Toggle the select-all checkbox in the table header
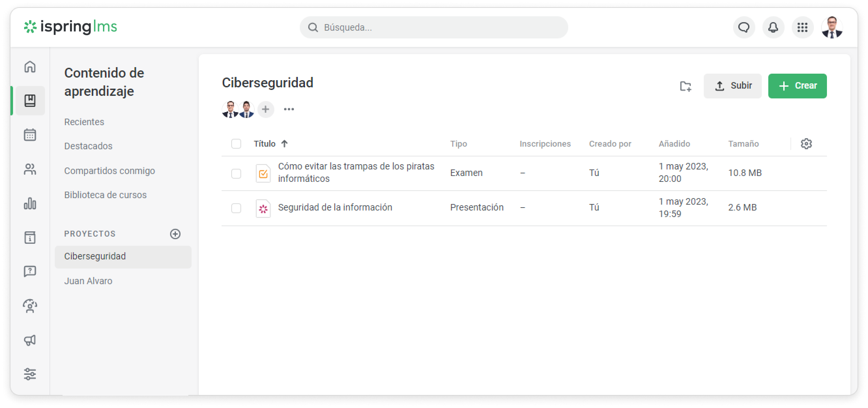The image size is (868, 408). 236,144
